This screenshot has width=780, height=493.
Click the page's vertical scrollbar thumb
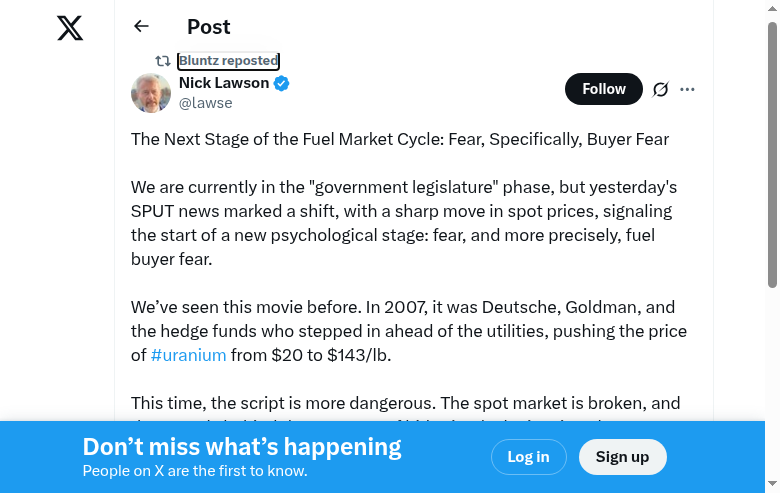772,150
